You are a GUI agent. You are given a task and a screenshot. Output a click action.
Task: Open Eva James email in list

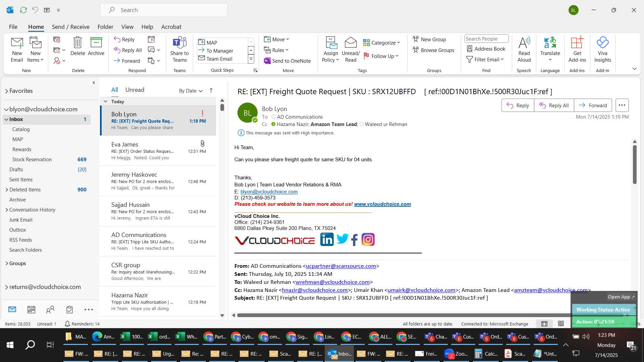click(x=158, y=151)
